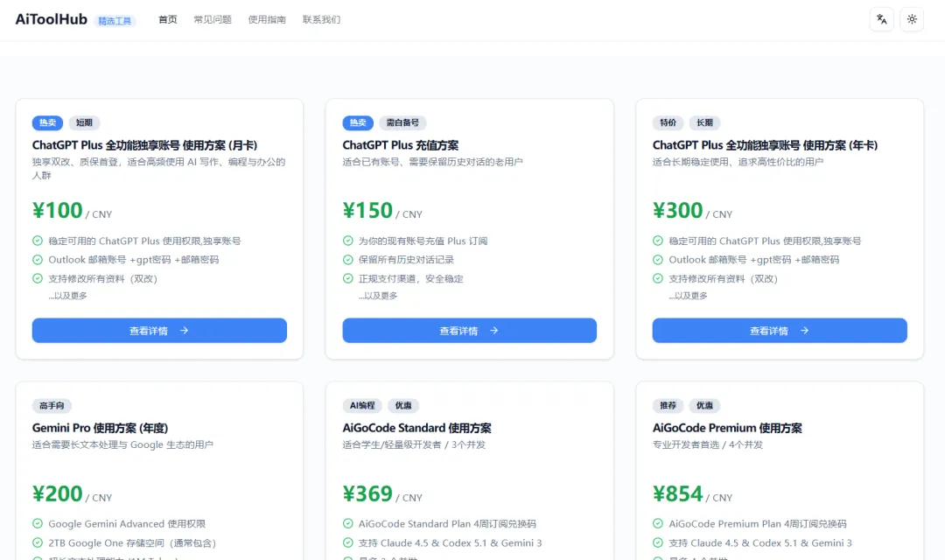This screenshot has height=560, width=945.
Task: Click the 推荐 tag on AiGoCode Premium card
Action: 668,406
